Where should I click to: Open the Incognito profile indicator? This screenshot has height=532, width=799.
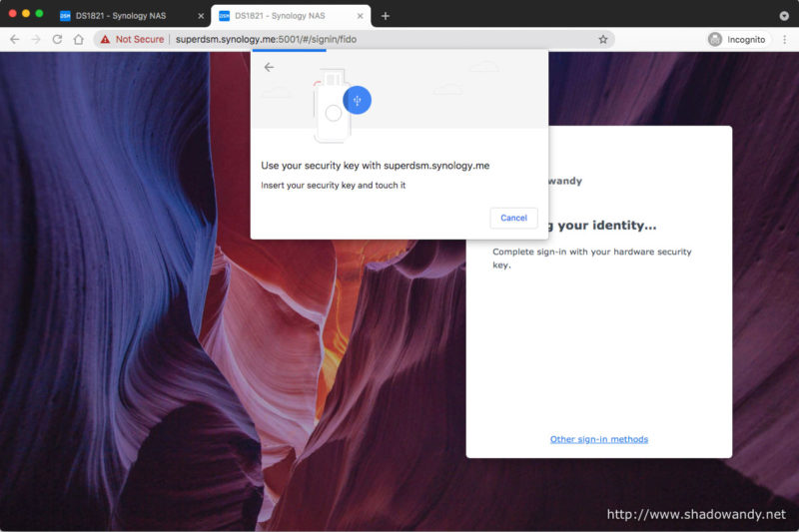point(737,39)
